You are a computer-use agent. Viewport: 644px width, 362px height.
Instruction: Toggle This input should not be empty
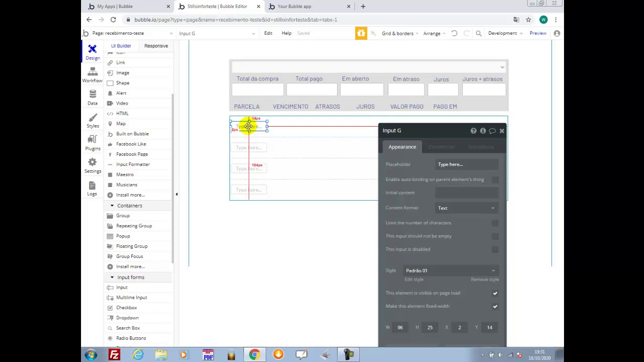(495, 236)
